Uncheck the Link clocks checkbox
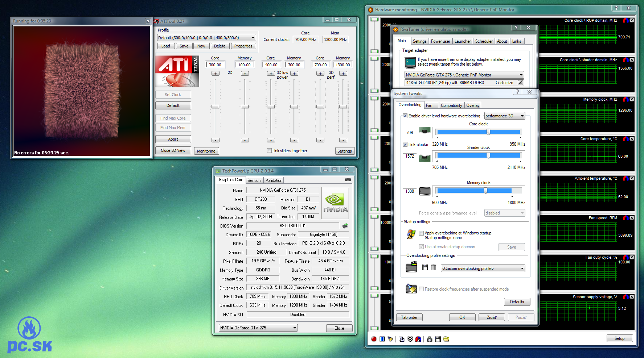 tap(405, 145)
